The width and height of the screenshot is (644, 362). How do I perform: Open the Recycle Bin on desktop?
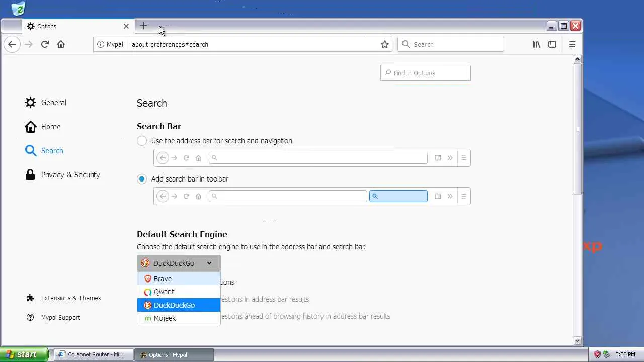18,8
